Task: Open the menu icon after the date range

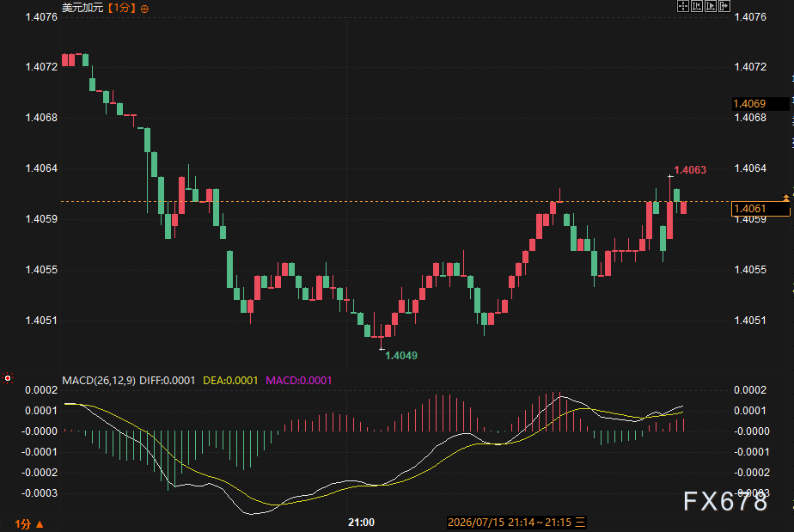Action: 580,522
